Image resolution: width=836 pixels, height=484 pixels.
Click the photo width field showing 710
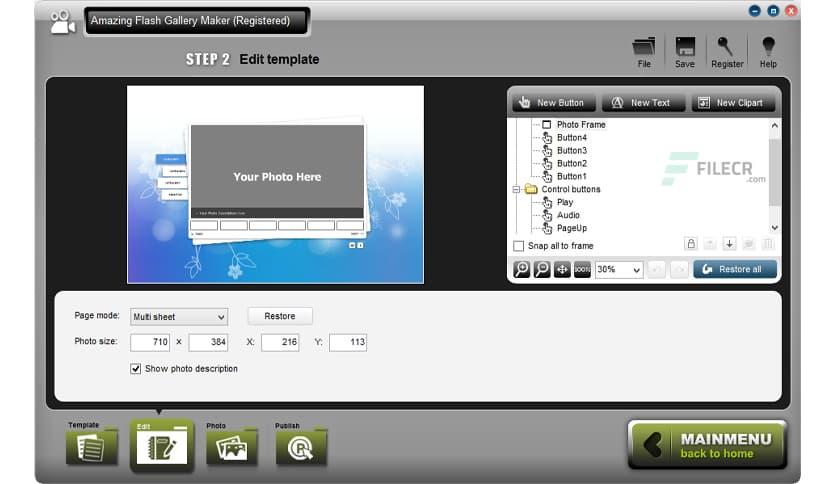click(150, 342)
